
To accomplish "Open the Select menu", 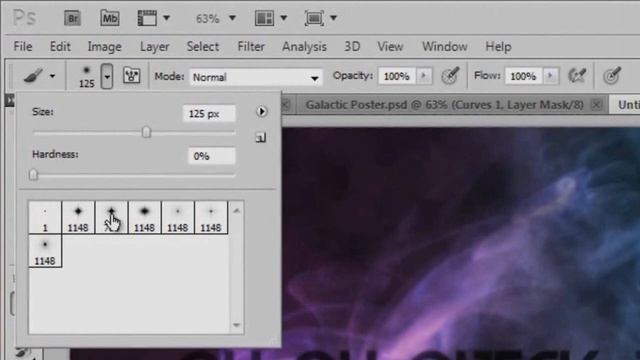I will [203, 47].
